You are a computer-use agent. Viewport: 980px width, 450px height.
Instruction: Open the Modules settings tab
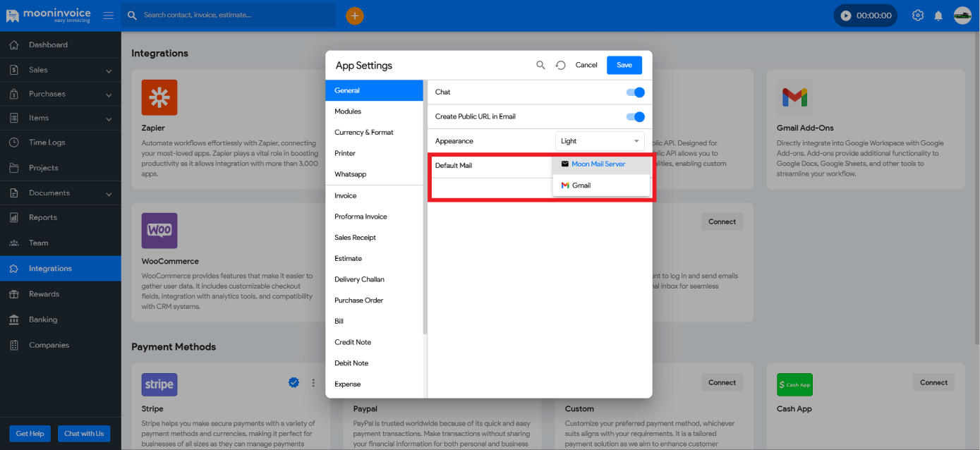(x=348, y=111)
